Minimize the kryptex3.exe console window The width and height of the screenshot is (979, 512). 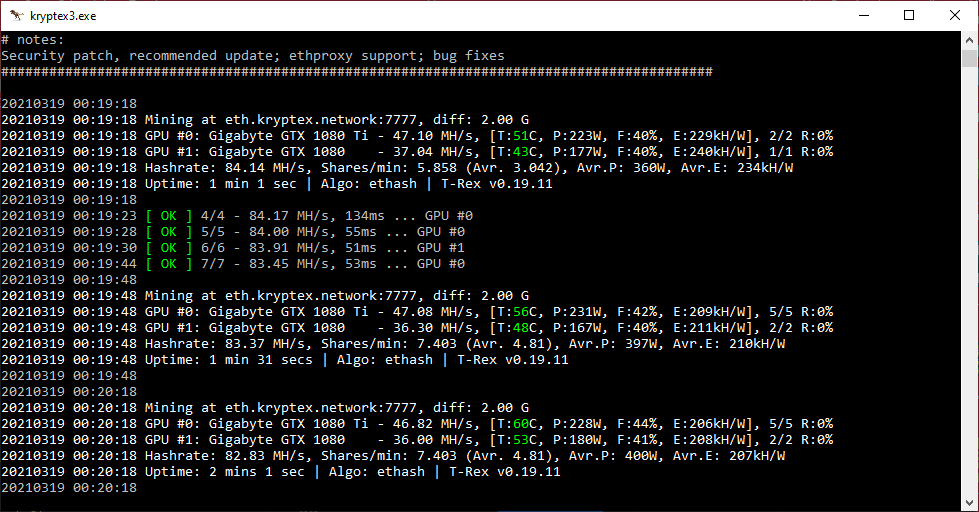(x=863, y=15)
